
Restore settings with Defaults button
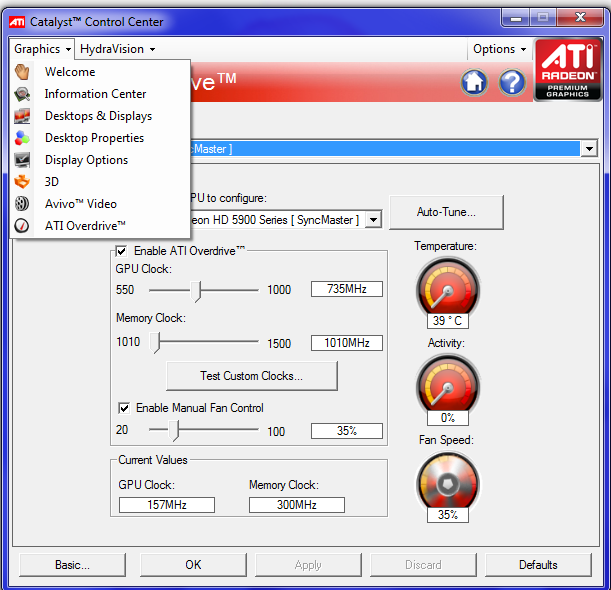(538, 565)
